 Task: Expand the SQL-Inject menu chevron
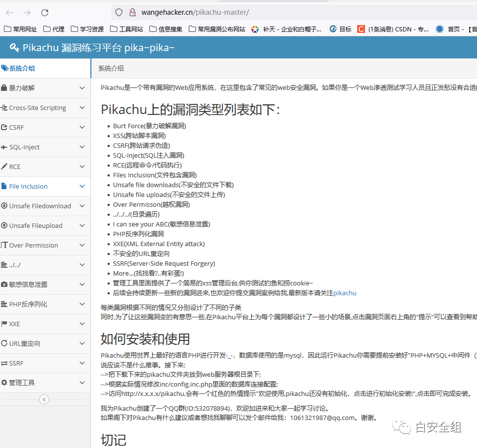pyautogui.click(x=82, y=147)
